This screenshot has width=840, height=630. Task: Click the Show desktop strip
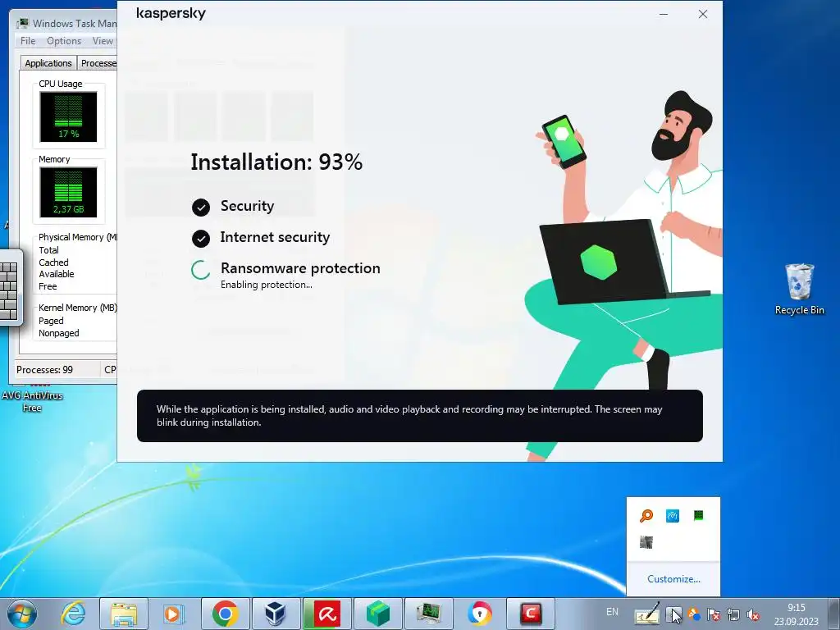click(834, 614)
